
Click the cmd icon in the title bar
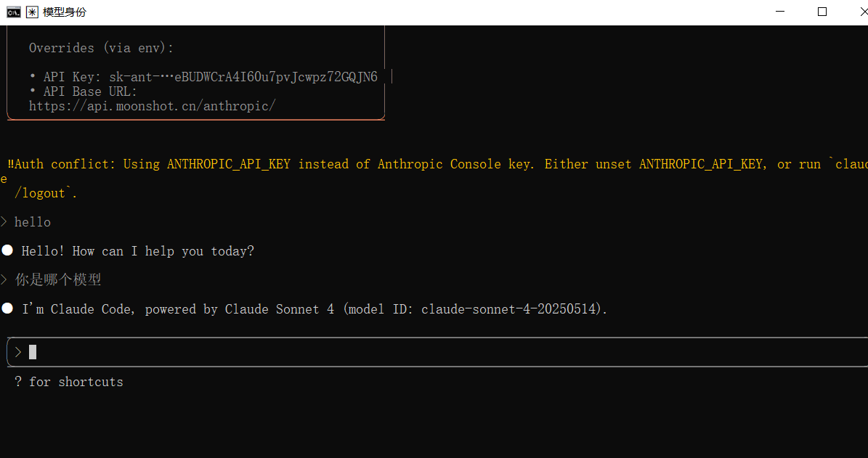pyautogui.click(x=14, y=12)
